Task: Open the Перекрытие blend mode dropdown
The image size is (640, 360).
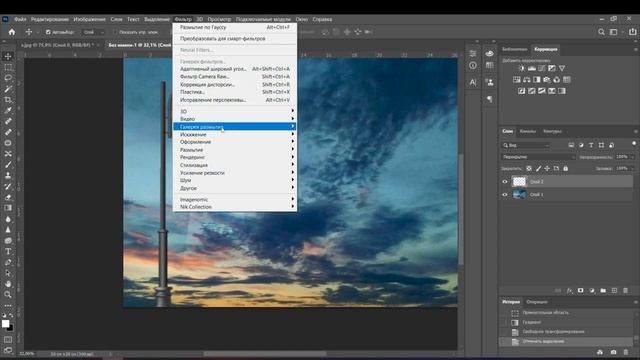Action: (x=538, y=157)
